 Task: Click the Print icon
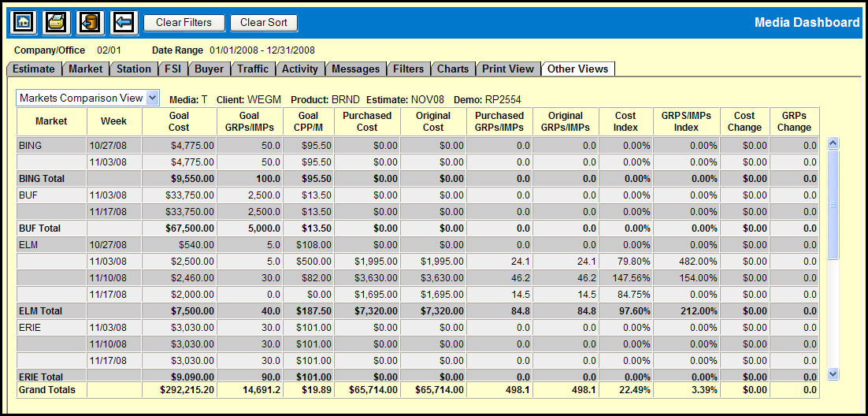pyautogui.click(x=57, y=22)
